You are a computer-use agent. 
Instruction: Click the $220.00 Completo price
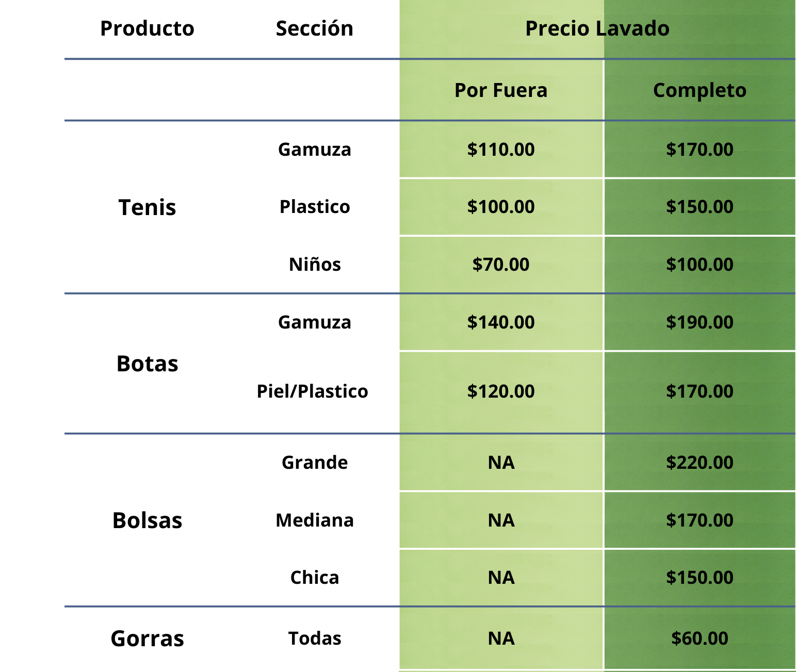[x=699, y=463]
